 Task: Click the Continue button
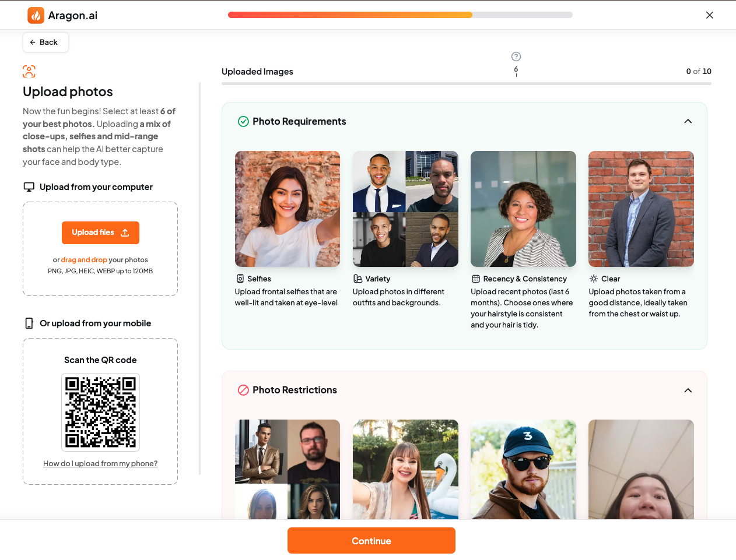371,541
